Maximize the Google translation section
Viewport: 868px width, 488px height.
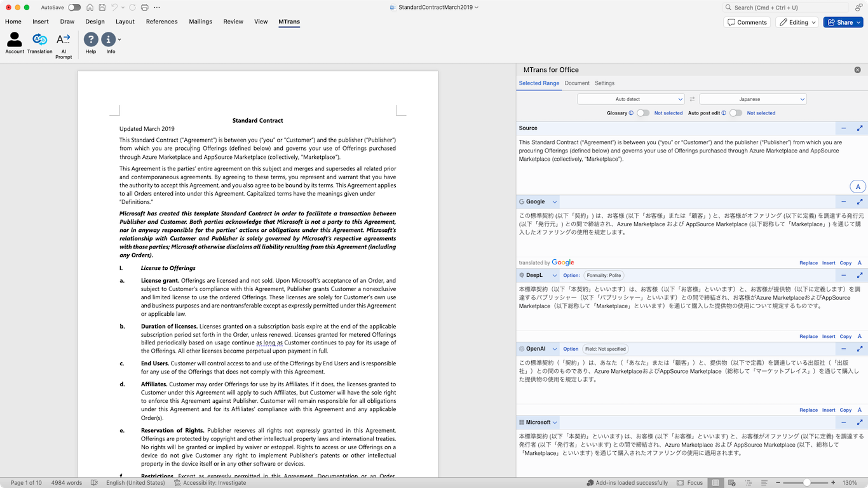[860, 202]
